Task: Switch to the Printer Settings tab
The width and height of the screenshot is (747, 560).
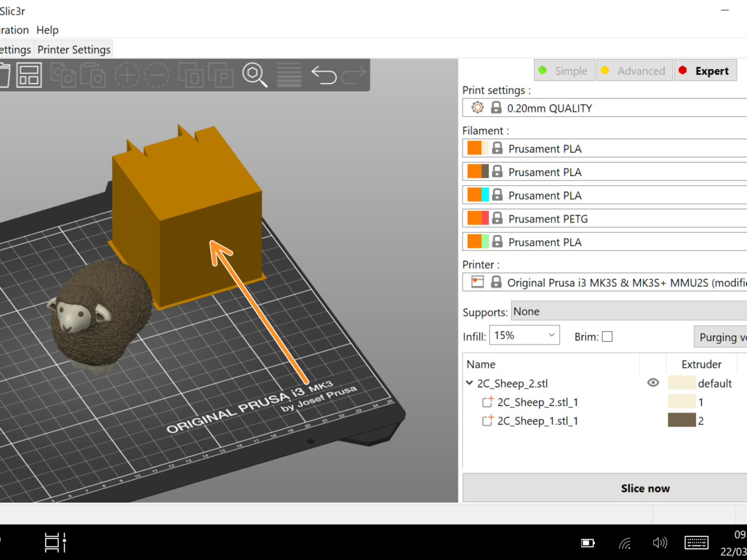Action: coord(73,49)
